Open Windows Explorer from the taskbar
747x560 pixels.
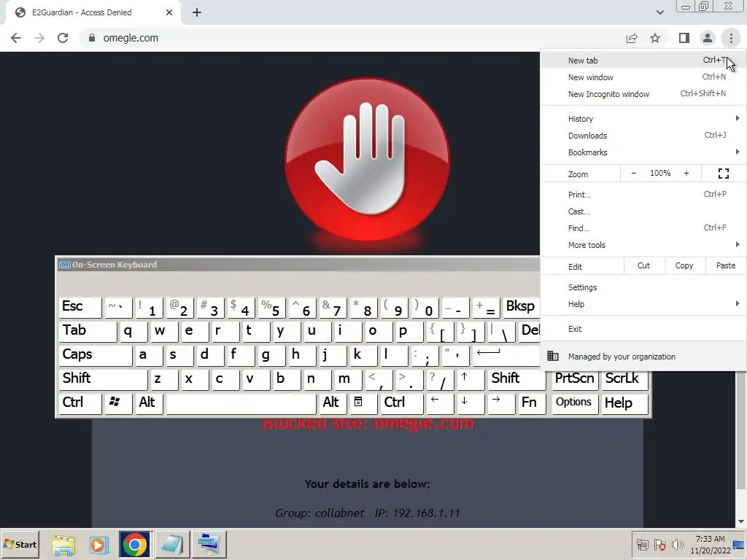pyautogui.click(x=63, y=544)
